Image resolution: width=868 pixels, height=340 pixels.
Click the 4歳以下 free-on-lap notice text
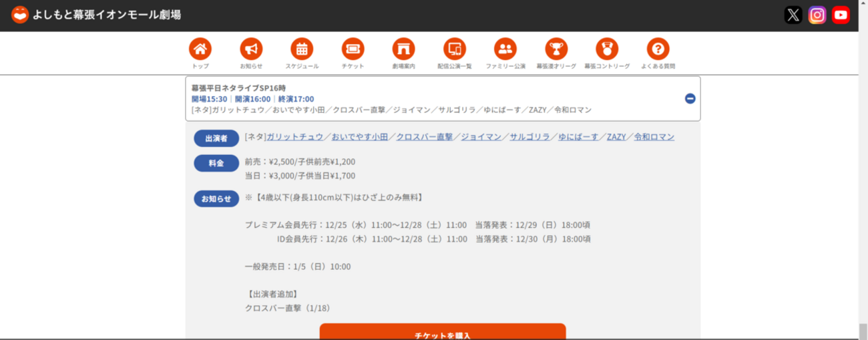(x=334, y=198)
